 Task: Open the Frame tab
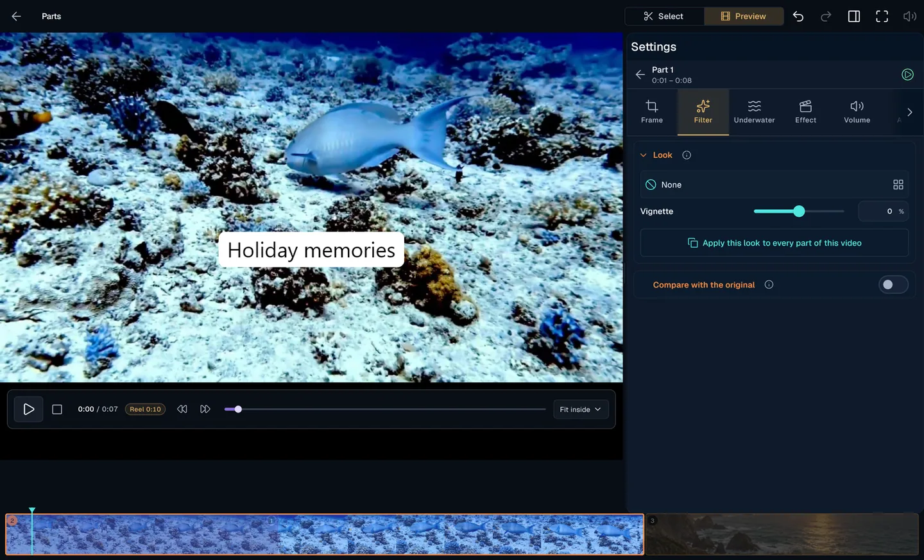pos(652,112)
